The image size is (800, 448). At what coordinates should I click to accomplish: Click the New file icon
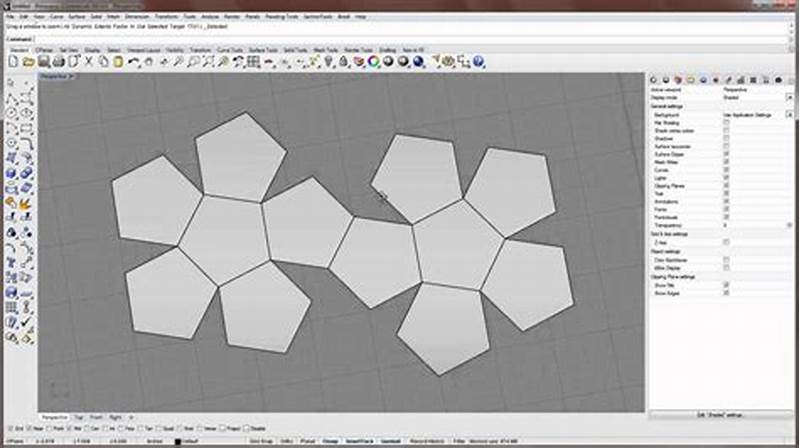click(x=13, y=62)
